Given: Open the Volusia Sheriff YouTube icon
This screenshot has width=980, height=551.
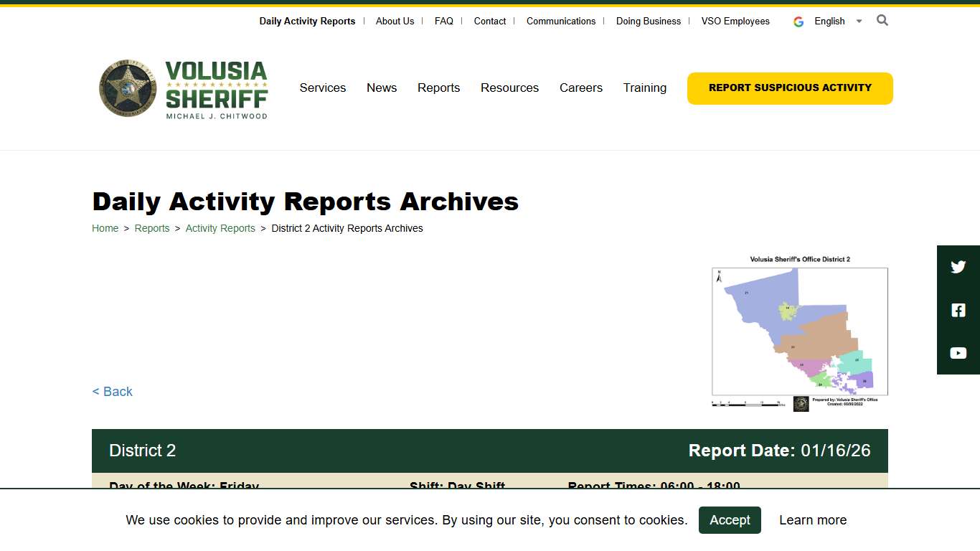Looking at the screenshot, I should tap(958, 352).
